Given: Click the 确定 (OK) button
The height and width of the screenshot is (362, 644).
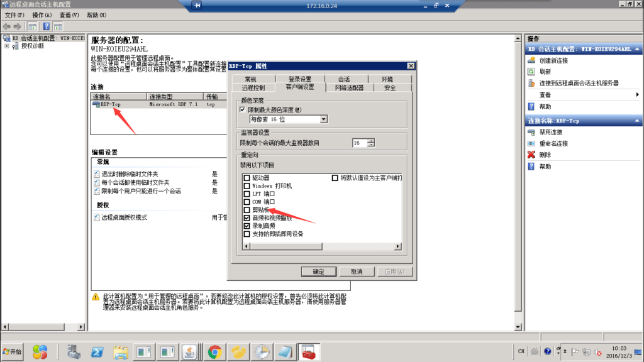Looking at the screenshot, I should tap(318, 271).
